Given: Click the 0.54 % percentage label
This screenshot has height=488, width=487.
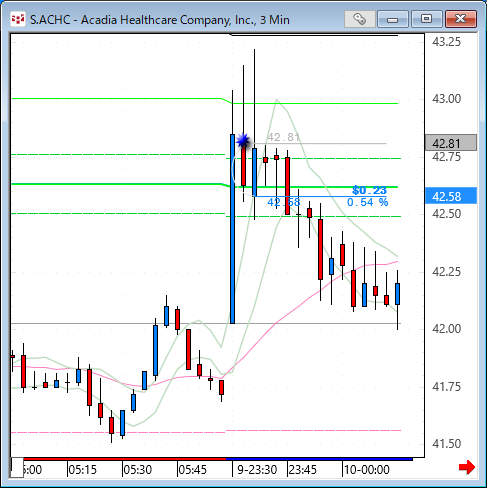Looking at the screenshot, I should pyautogui.click(x=367, y=202).
